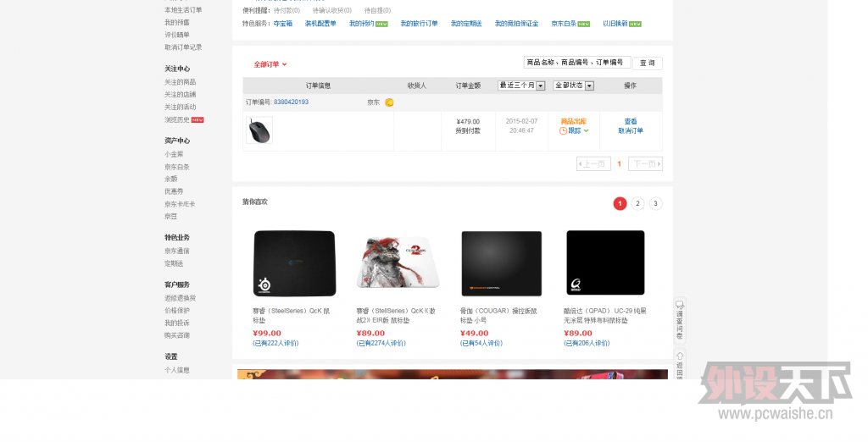Open COUGAR mousepad product image
This screenshot has width=868, height=442.
pos(502,264)
